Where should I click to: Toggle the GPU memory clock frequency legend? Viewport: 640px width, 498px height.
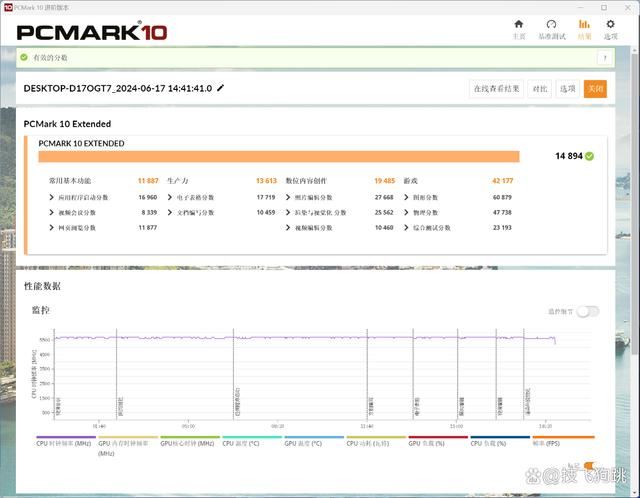pyautogui.click(x=128, y=447)
